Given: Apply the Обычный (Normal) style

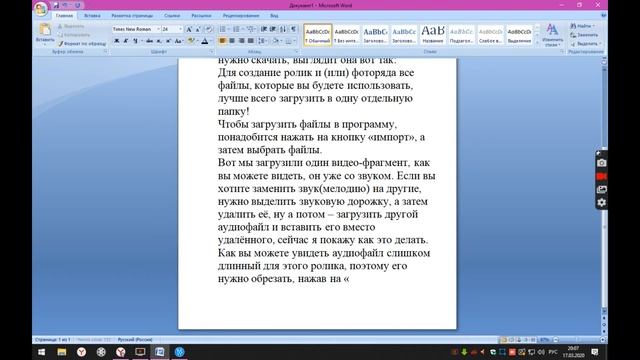Looking at the screenshot, I should tap(318, 35).
